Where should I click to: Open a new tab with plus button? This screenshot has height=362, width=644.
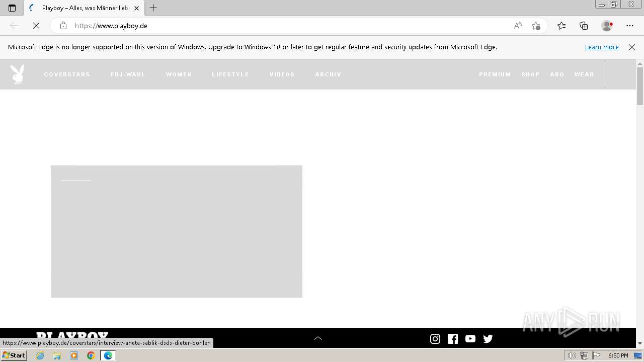pos(153,8)
